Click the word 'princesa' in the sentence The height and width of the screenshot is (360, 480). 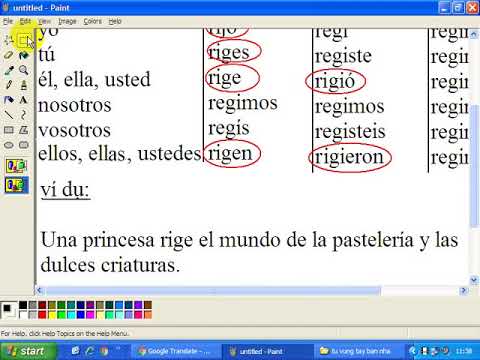119,241
